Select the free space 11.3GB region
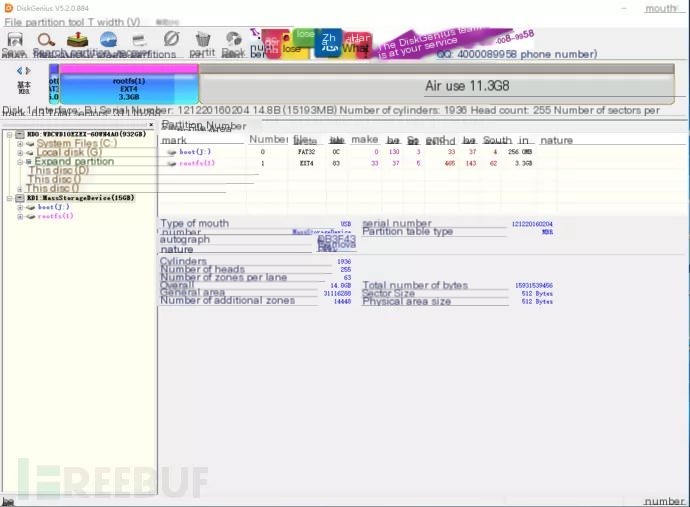Image resolution: width=690 pixels, height=507 pixels. tap(436, 86)
